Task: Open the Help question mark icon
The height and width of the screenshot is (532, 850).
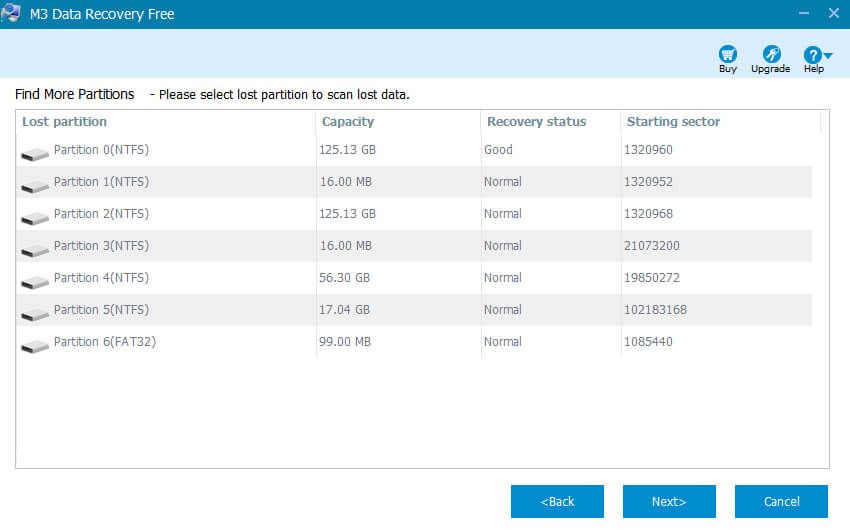Action: coord(812,55)
